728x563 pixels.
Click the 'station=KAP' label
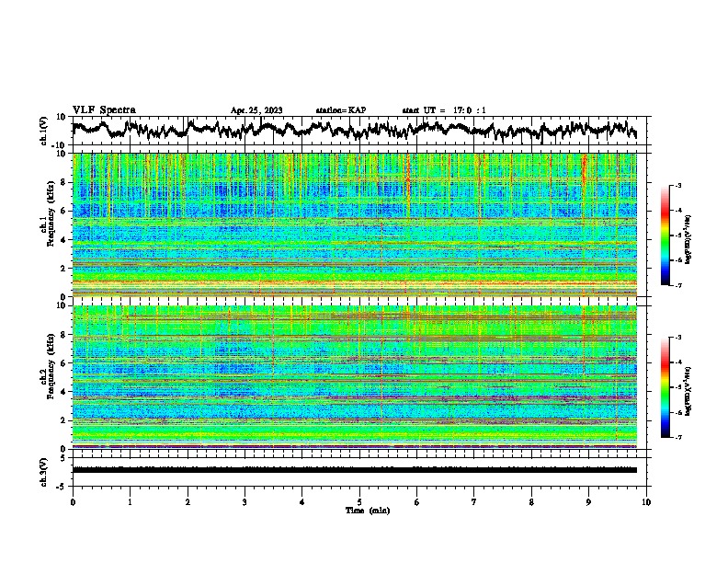click(341, 110)
